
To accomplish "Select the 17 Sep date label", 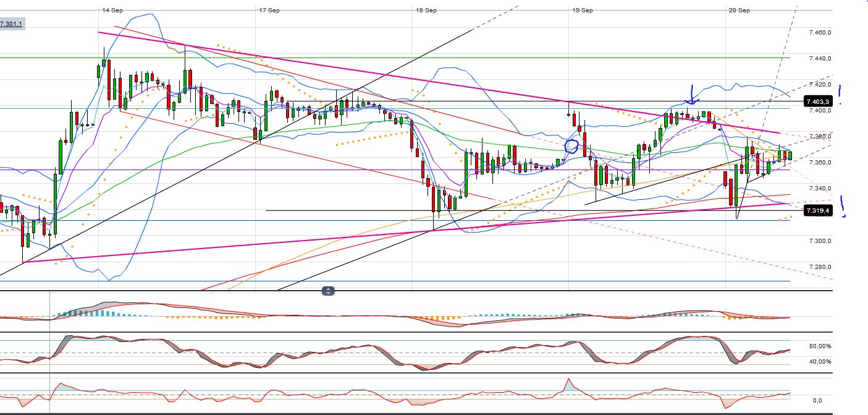I will [x=269, y=11].
